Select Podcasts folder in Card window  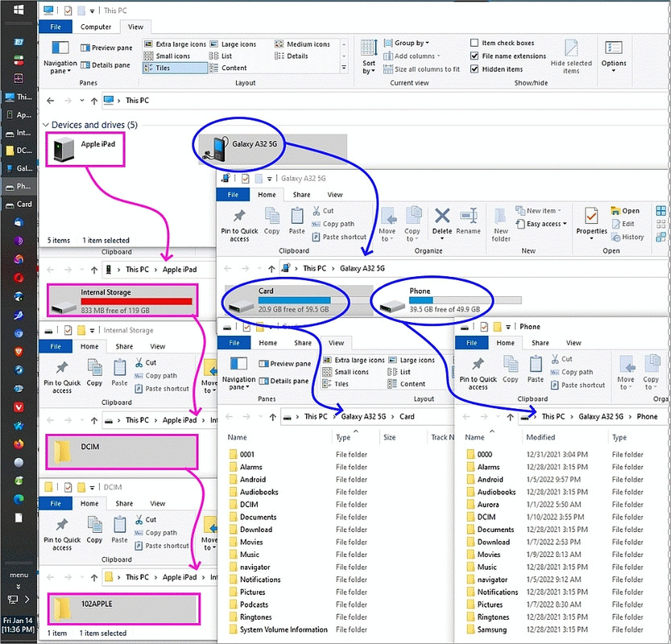[254, 605]
